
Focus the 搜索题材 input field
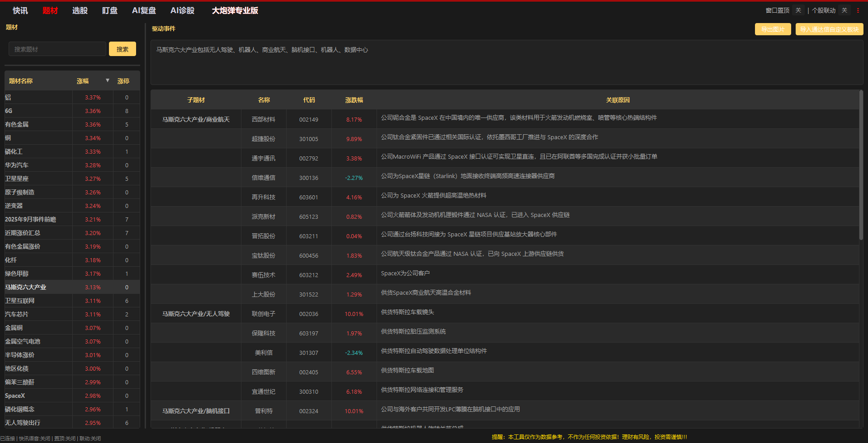(x=57, y=49)
